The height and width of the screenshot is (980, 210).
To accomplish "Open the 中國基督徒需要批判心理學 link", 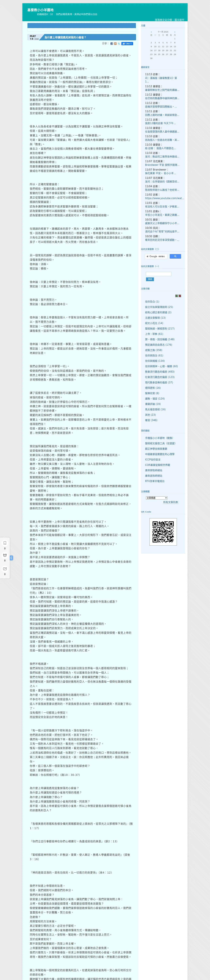I will pos(160,454).
